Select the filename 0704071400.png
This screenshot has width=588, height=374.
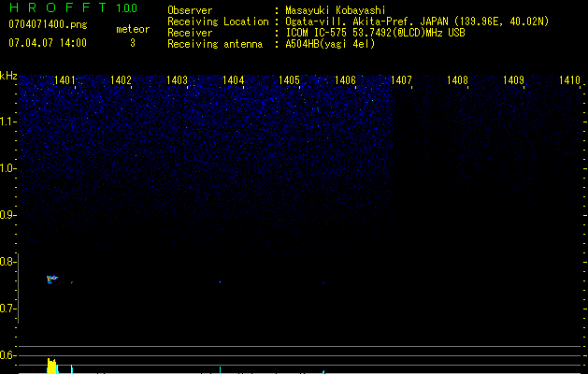[48, 24]
